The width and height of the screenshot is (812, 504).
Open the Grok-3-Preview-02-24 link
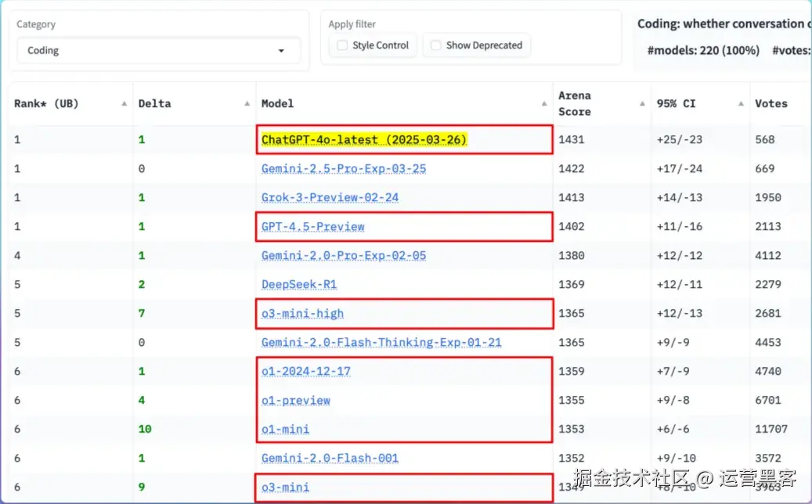click(x=330, y=198)
